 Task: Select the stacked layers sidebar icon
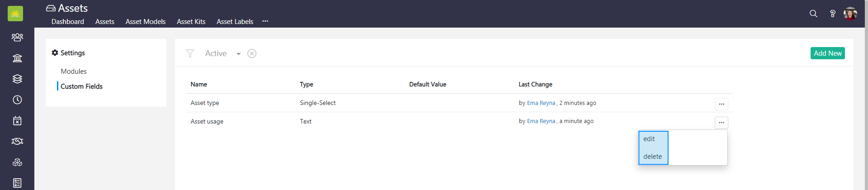tap(17, 79)
